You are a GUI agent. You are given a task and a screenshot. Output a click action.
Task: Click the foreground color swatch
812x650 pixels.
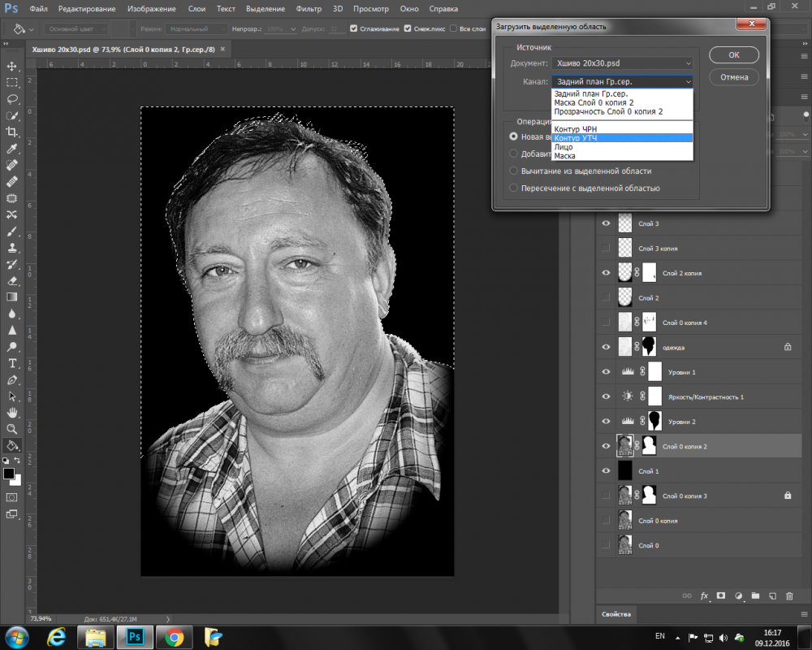click(x=9, y=473)
